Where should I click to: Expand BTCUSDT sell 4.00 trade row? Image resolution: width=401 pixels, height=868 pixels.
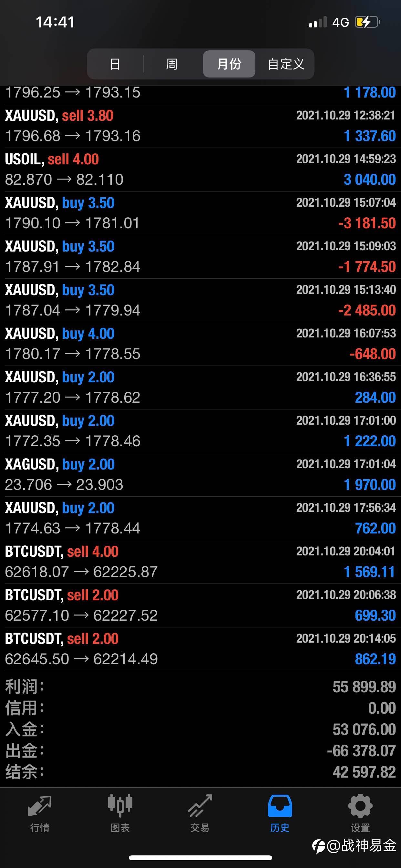[200, 562]
